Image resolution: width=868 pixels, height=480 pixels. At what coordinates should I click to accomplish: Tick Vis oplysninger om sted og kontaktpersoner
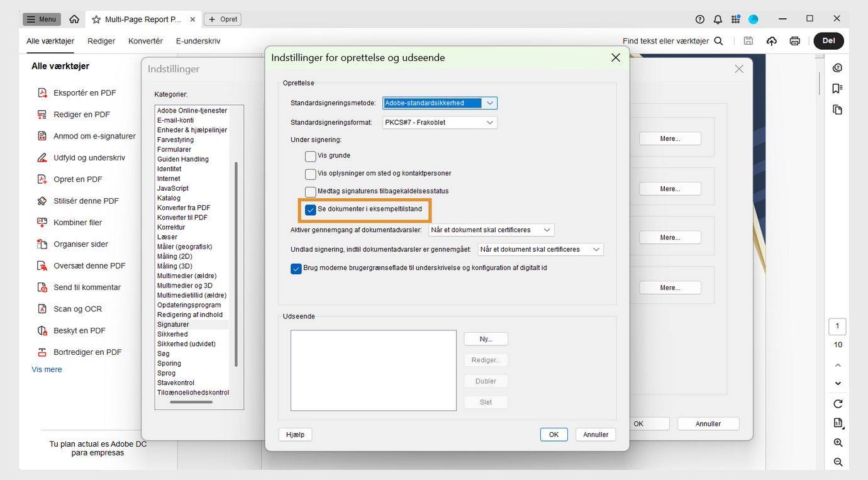(311, 174)
